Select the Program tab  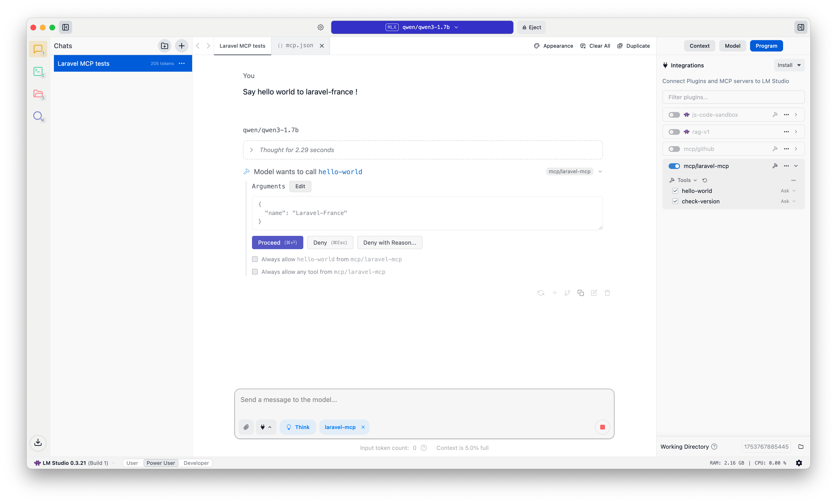[766, 46]
